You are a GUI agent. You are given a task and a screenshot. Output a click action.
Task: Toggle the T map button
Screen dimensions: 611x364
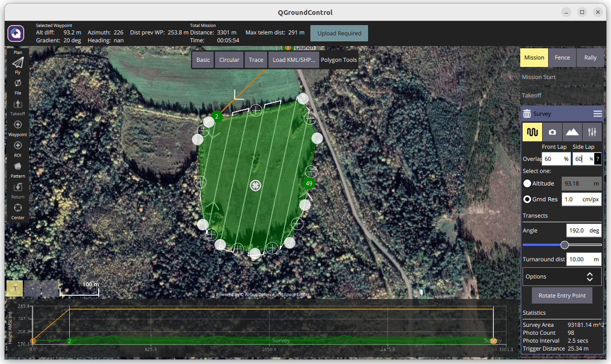(x=15, y=289)
